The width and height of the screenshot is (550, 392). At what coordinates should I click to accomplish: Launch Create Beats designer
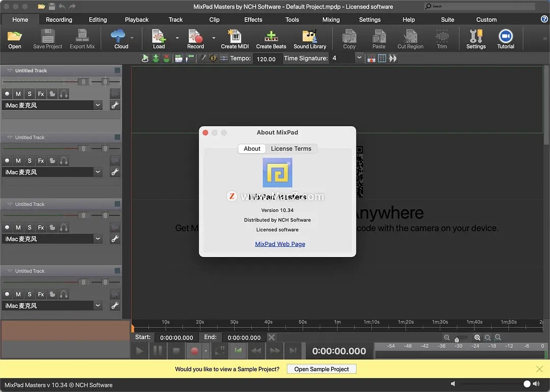pos(271,39)
